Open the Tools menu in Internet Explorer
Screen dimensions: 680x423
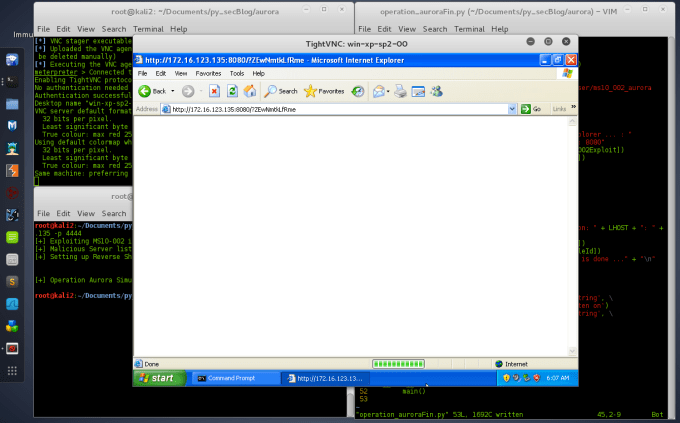[x=237, y=73]
